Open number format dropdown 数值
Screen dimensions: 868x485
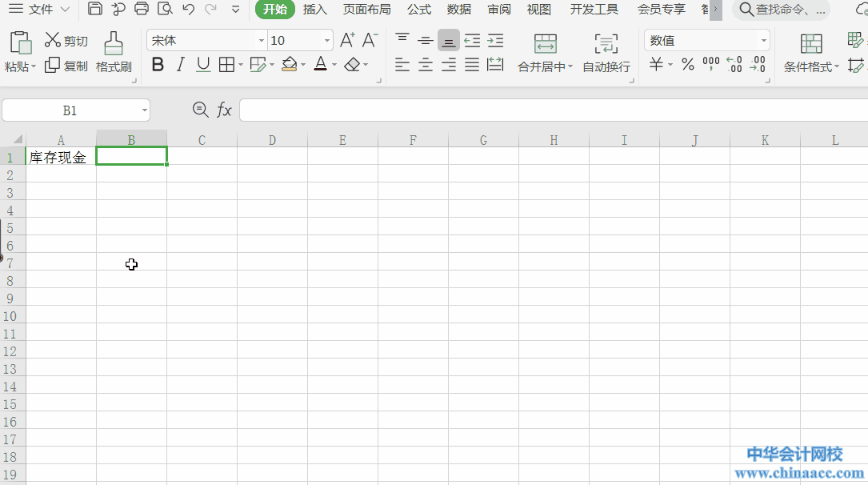(764, 40)
